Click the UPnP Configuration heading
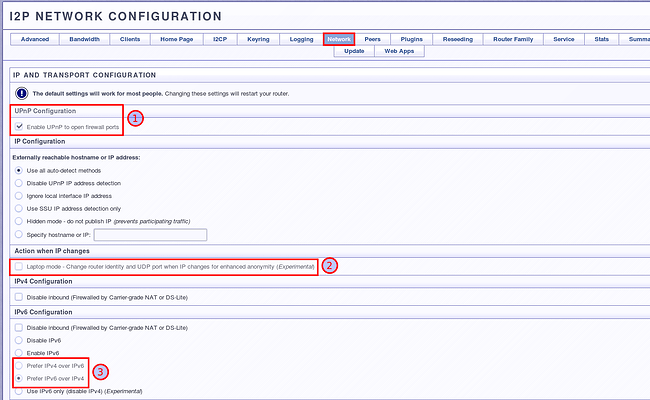This screenshot has height=400, width=650. click(x=45, y=111)
